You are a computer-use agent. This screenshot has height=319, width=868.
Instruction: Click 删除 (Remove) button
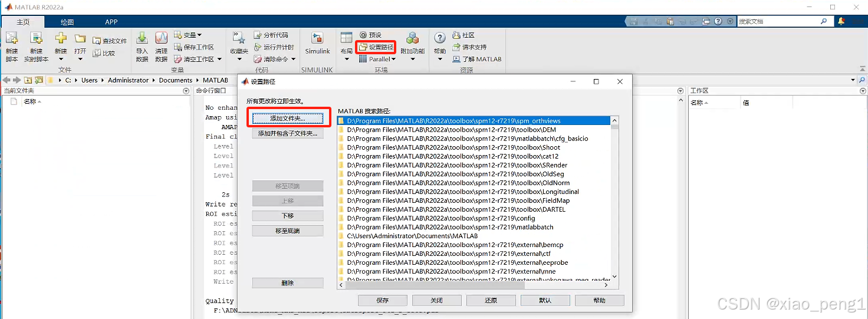pyautogui.click(x=287, y=283)
